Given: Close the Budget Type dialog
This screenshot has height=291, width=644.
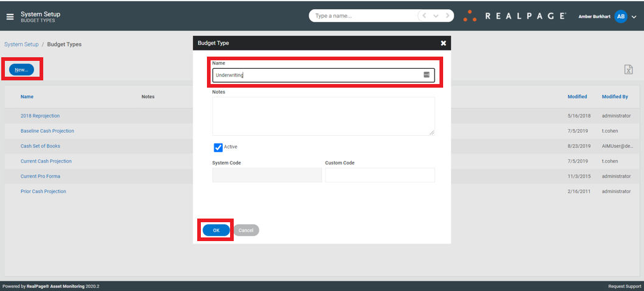Looking at the screenshot, I should pos(443,43).
